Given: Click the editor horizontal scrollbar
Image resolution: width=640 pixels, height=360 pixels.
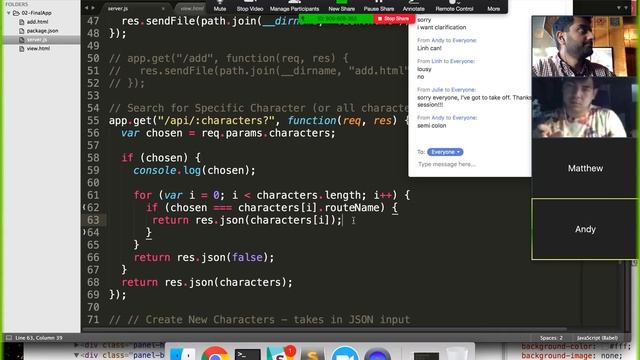Looking at the screenshot, I should [x=324, y=329].
